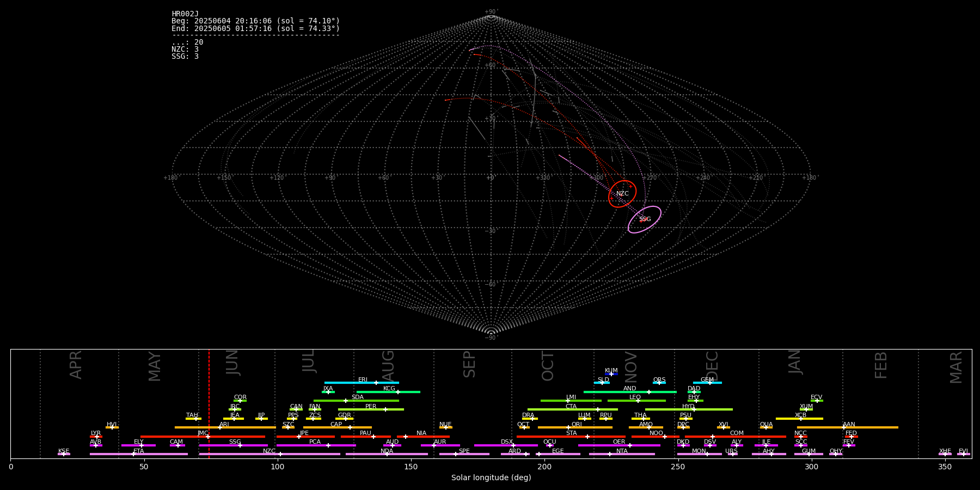Click the AUG month label
Screen dimensions: 980x490
click(x=388, y=365)
